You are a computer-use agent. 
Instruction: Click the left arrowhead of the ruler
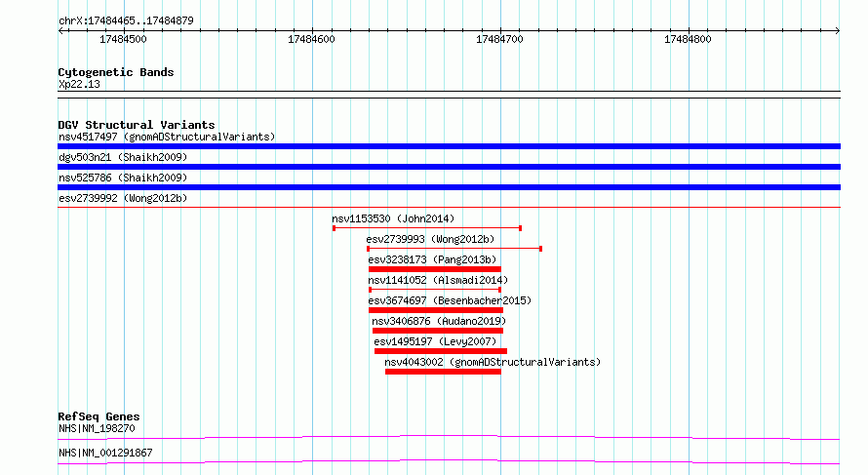pyautogui.click(x=60, y=31)
